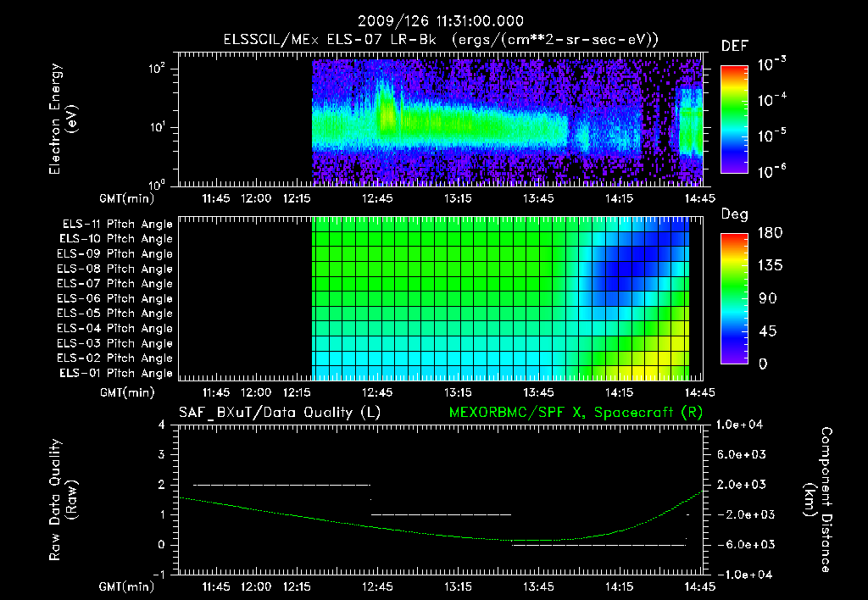Select the ELS-03 Pitch Angle row label
The height and width of the screenshot is (600, 868).
[114, 343]
